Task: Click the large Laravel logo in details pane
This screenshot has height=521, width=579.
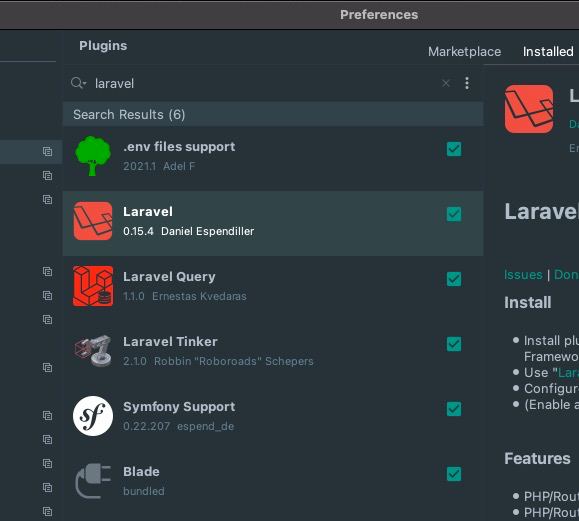Action: click(529, 109)
